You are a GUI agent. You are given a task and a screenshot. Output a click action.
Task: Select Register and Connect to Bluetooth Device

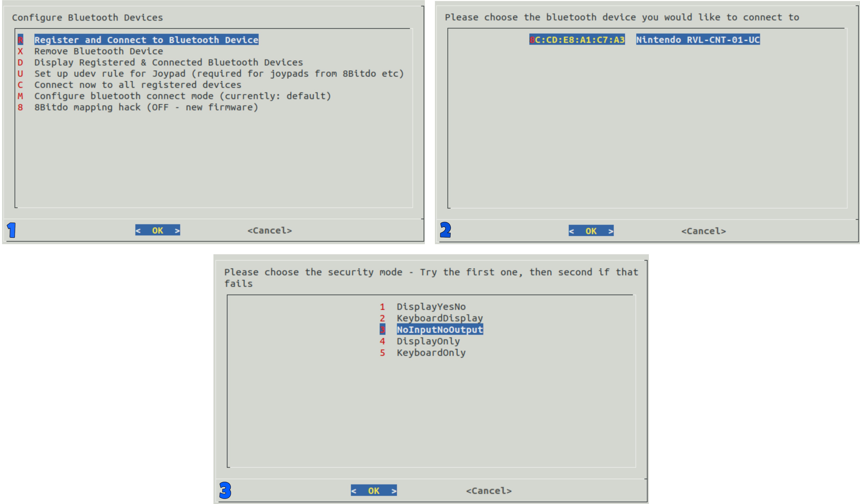[146, 40]
